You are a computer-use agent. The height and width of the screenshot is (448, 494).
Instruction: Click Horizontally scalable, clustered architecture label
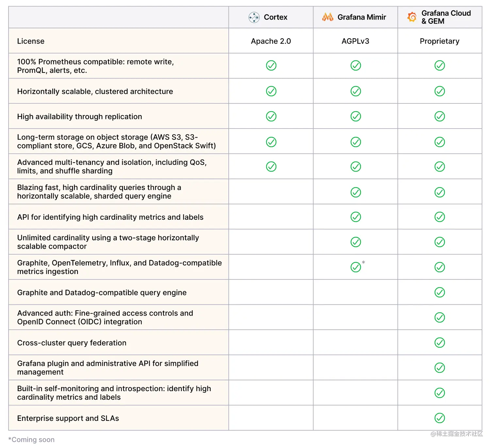pyautogui.click(x=95, y=92)
